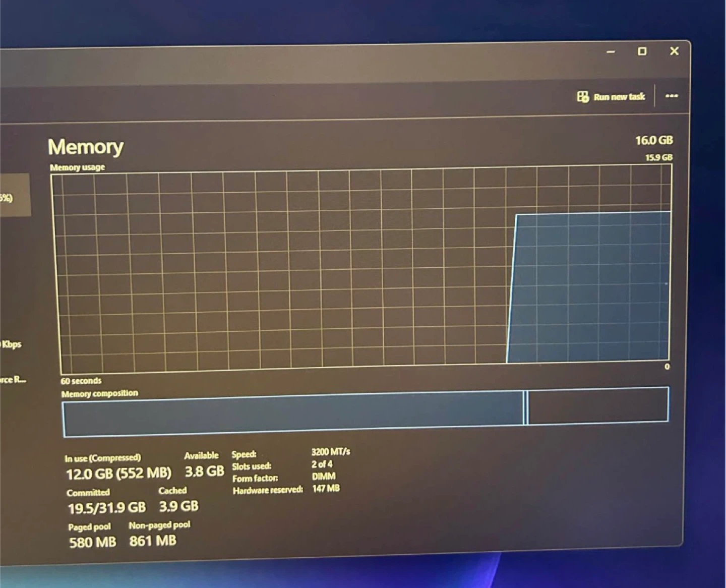
Task: Click the 16.0 GB total memory label
Action: (x=653, y=140)
